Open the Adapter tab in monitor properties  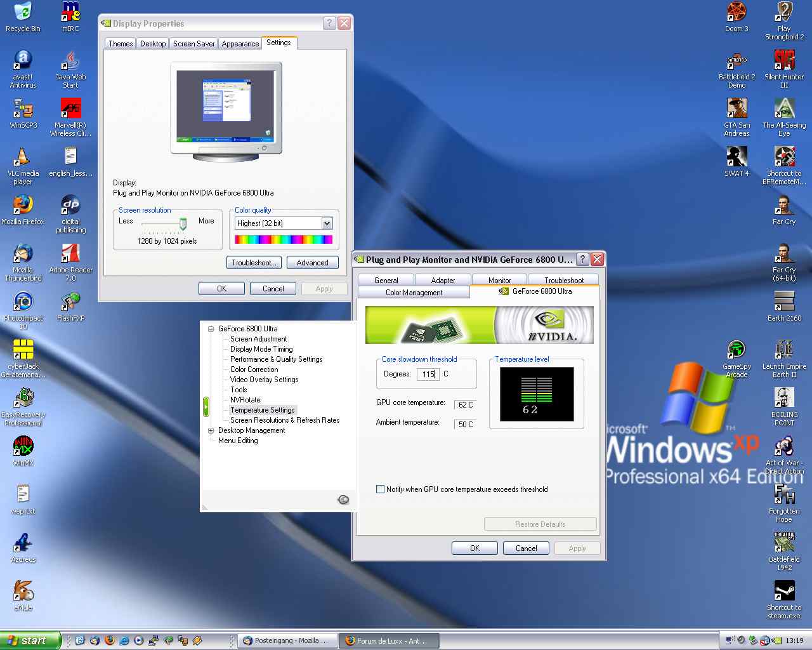[443, 280]
